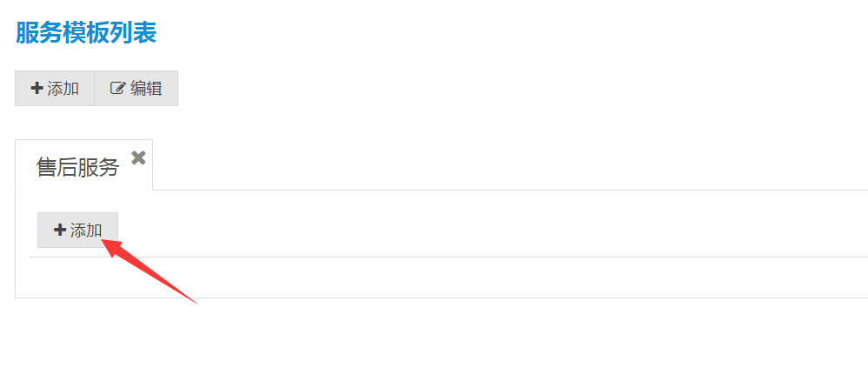Click the 售后服务 tab title text
Screen dimensions: 868x368
77,167
